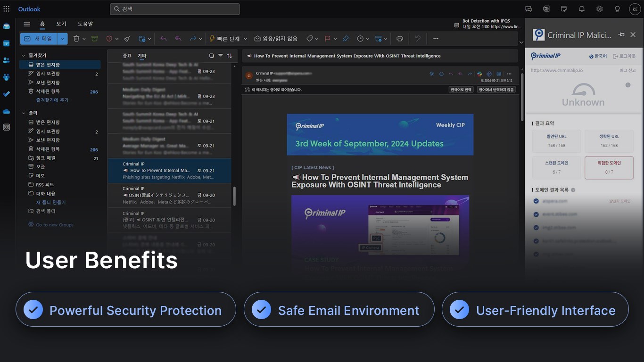Open filter icon in message list header
Screen dimensions: 644x362
pos(220,56)
